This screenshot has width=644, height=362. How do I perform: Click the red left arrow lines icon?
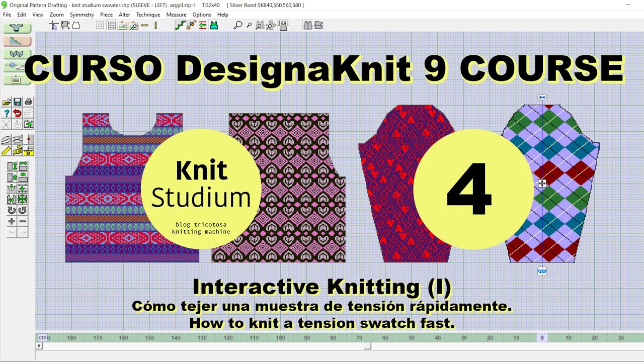point(203,25)
